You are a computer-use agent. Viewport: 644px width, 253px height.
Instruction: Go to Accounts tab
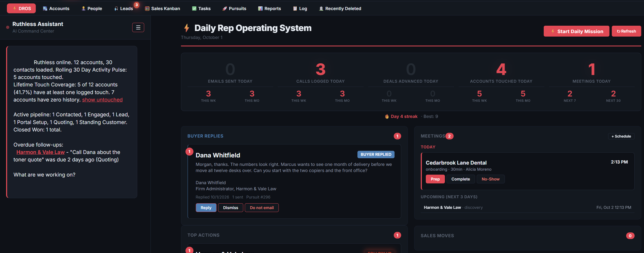[56, 8]
